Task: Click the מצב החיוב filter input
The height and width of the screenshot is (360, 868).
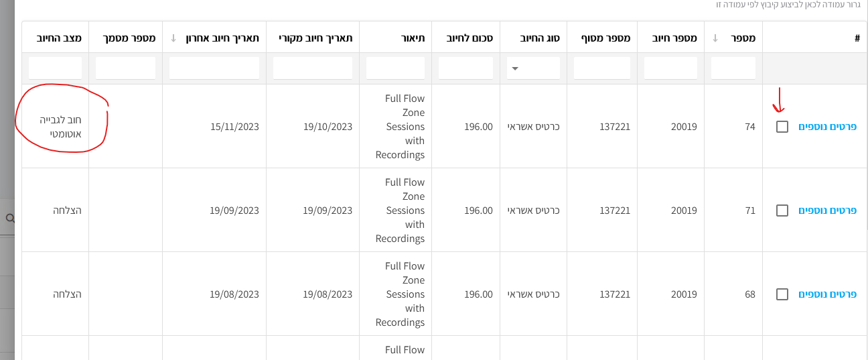Action: tap(56, 68)
